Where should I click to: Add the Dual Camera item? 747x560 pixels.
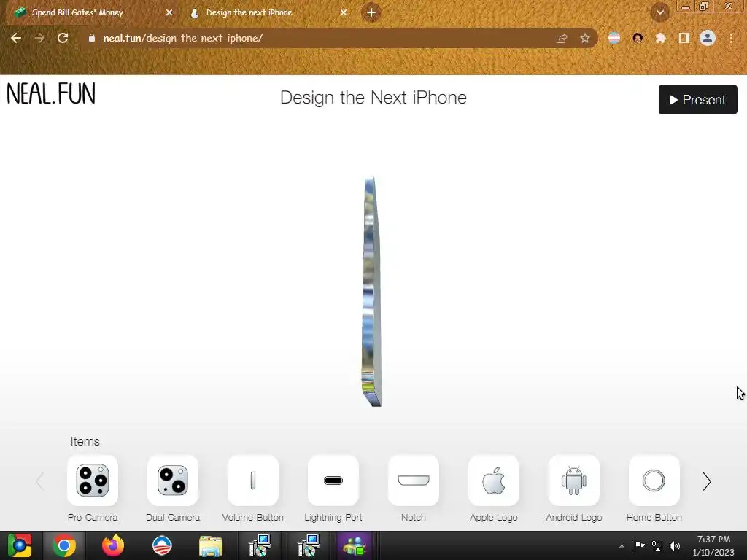pos(172,481)
